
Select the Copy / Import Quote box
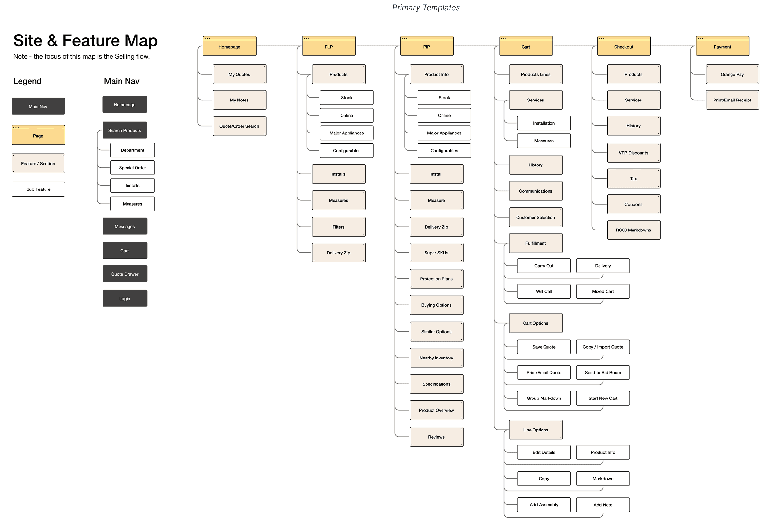pyautogui.click(x=602, y=347)
